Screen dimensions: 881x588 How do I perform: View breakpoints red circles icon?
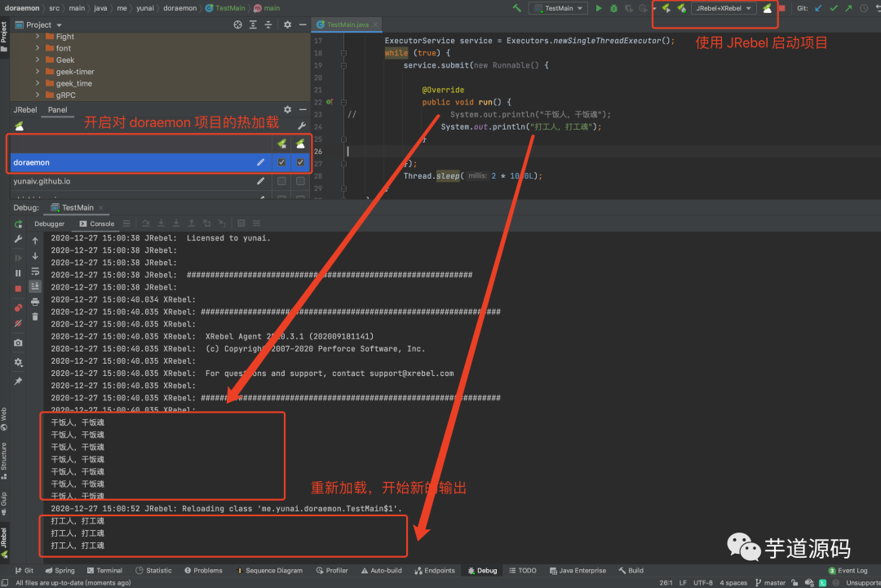click(x=18, y=307)
